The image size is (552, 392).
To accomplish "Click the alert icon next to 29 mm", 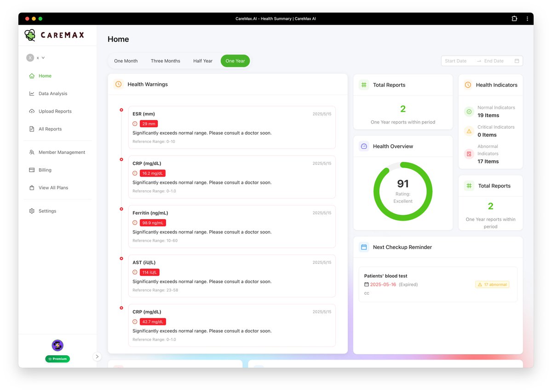I will pos(135,124).
